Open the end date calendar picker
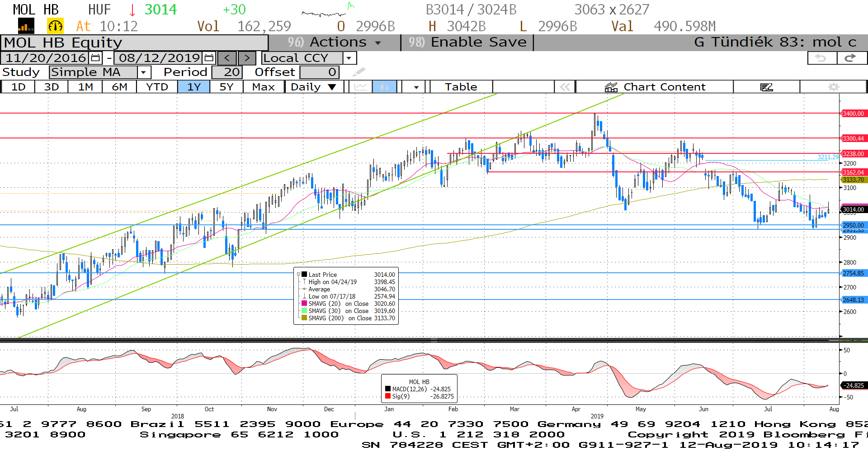The image size is (868, 470). point(209,58)
